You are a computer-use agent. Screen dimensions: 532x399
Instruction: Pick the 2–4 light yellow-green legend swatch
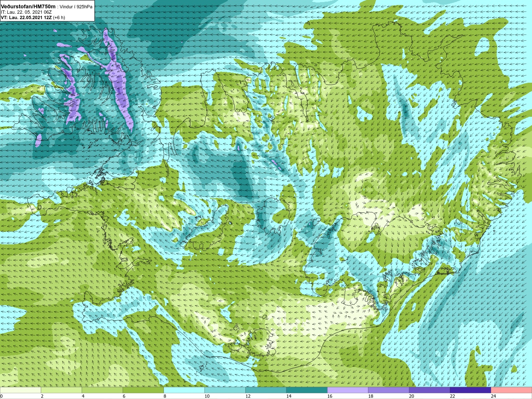tap(61, 390)
